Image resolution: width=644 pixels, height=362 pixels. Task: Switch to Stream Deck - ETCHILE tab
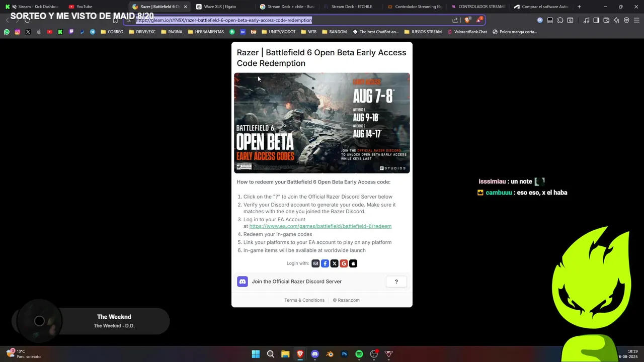pos(350,7)
